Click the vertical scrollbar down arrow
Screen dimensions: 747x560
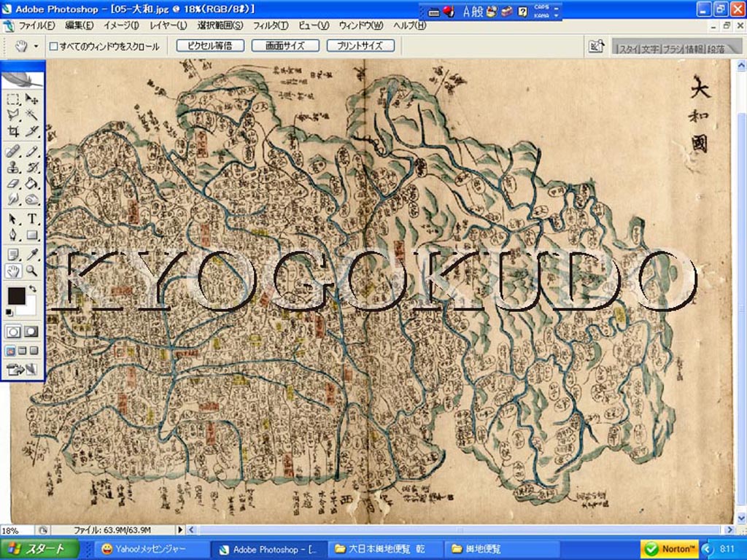(x=742, y=518)
